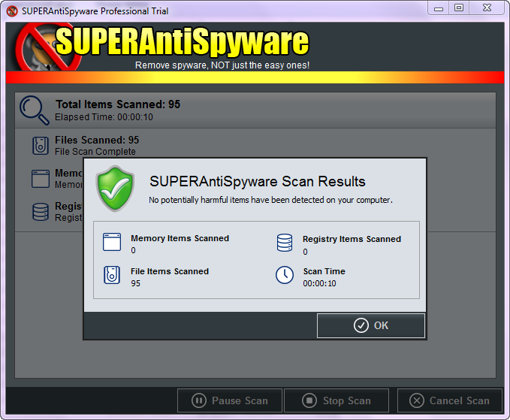The height and width of the screenshot is (420, 510).
Task: Click the stop square icon in Stop Scan
Action: point(309,400)
